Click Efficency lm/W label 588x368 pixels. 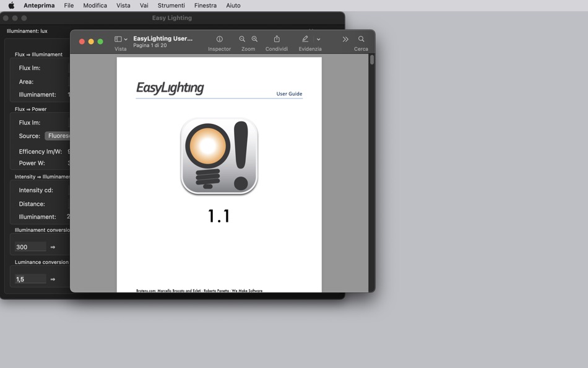click(x=40, y=152)
